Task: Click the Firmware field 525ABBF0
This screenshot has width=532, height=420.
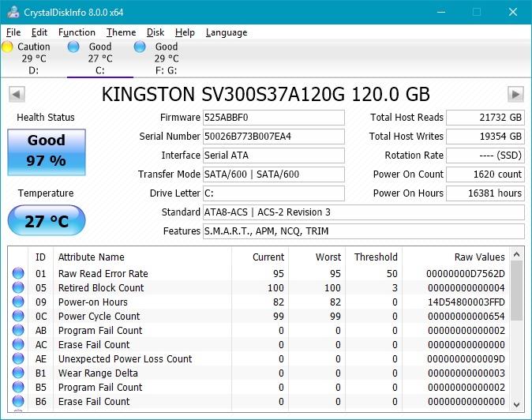Action: click(274, 118)
